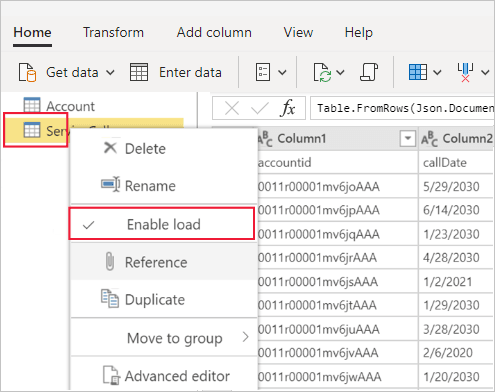495x392 pixels.
Task: Confirm formula with checkmark icon
Action: [x=260, y=108]
